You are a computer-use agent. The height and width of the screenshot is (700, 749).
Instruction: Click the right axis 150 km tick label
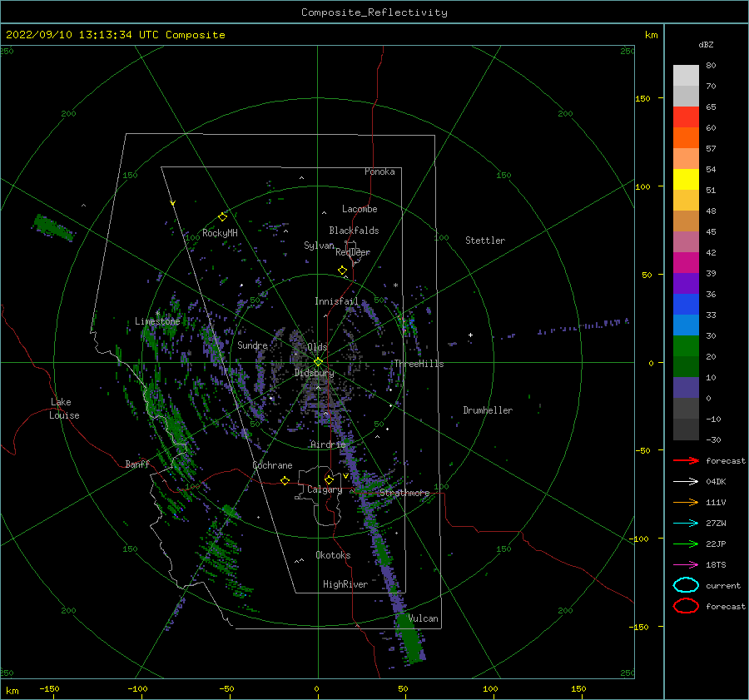point(642,98)
